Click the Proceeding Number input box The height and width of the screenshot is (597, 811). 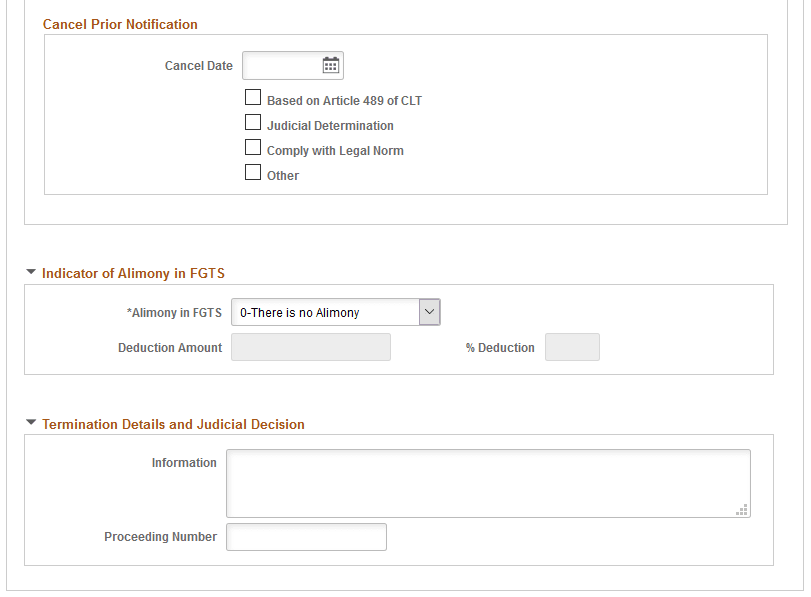tap(306, 537)
